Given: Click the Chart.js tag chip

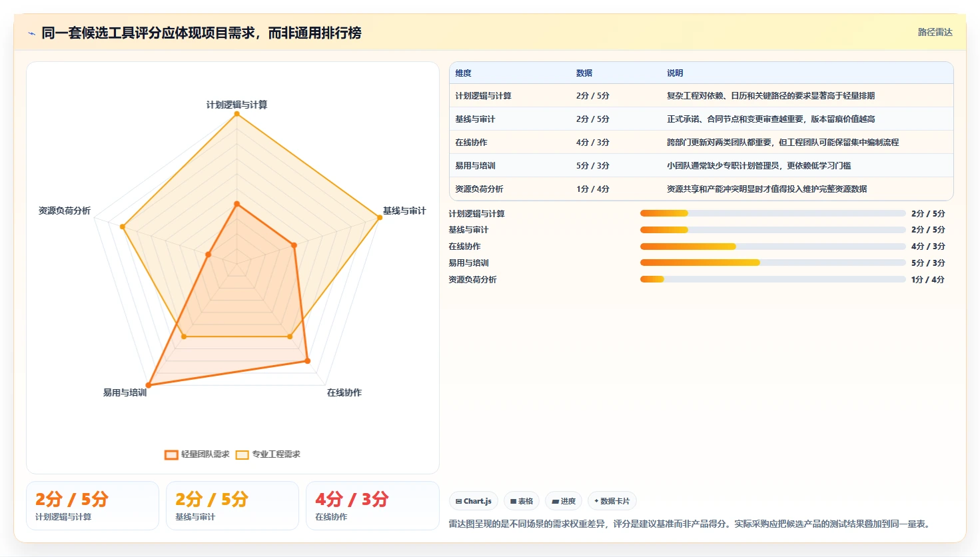Looking at the screenshot, I should coord(474,501).
